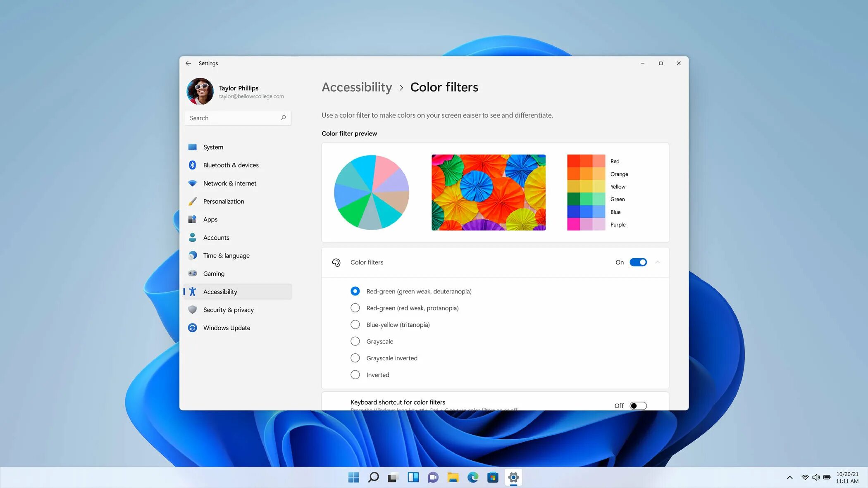868x488 pixels.
Task: Click the Bluetooth & devices icon in sidebar
Action: coord(192,165)
